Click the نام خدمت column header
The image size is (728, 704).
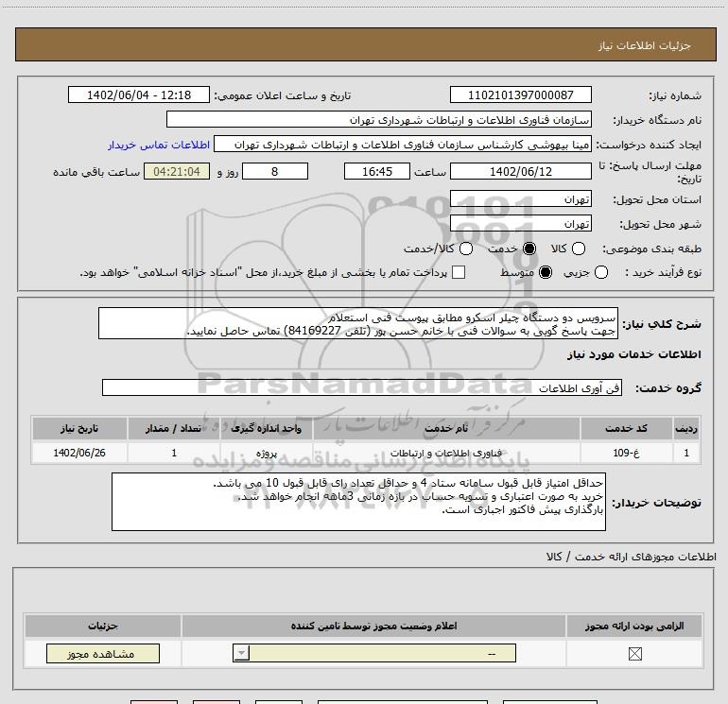pyautogui.click(x=446, y=428)
